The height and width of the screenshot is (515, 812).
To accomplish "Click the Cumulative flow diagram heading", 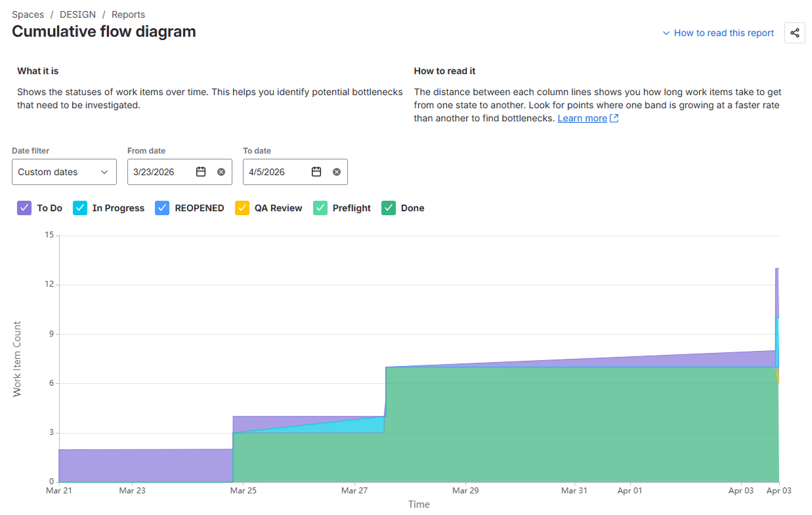I will [x=104, y=31].
